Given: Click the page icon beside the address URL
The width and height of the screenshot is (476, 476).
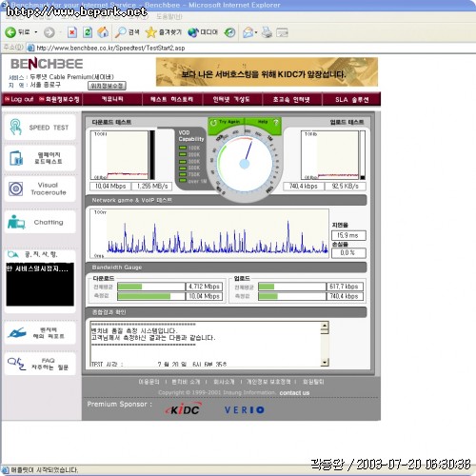Looking at the screenshot, I should pyautogui.click(x=30, y=48).
